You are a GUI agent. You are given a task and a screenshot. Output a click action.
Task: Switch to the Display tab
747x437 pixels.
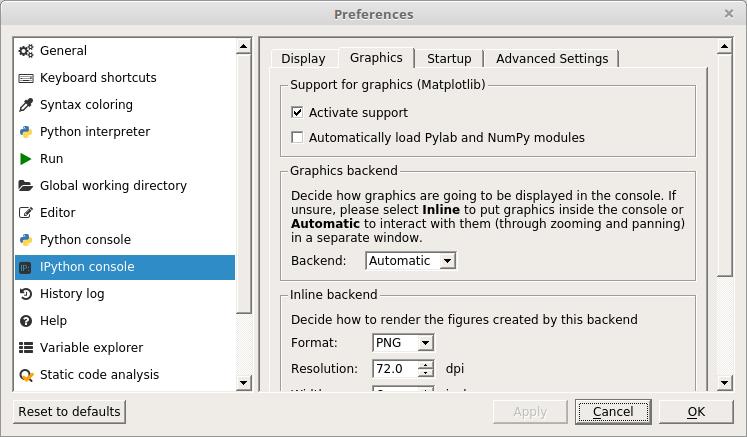click(303, 59)
